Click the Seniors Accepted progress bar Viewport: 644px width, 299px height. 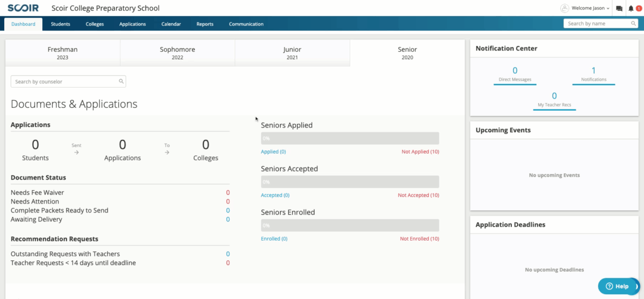350,182
